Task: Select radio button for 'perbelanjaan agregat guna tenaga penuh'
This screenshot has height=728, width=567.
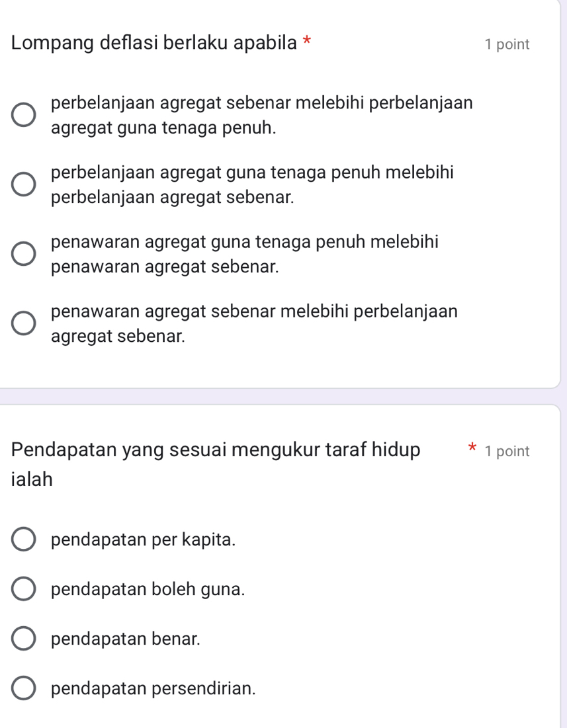Action: (x=24, y=186)
